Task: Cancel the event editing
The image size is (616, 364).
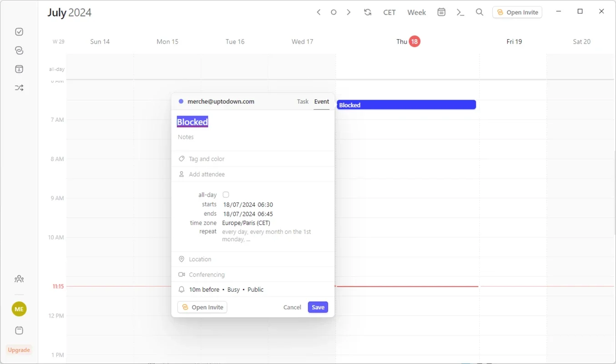Action: point(292,307)
